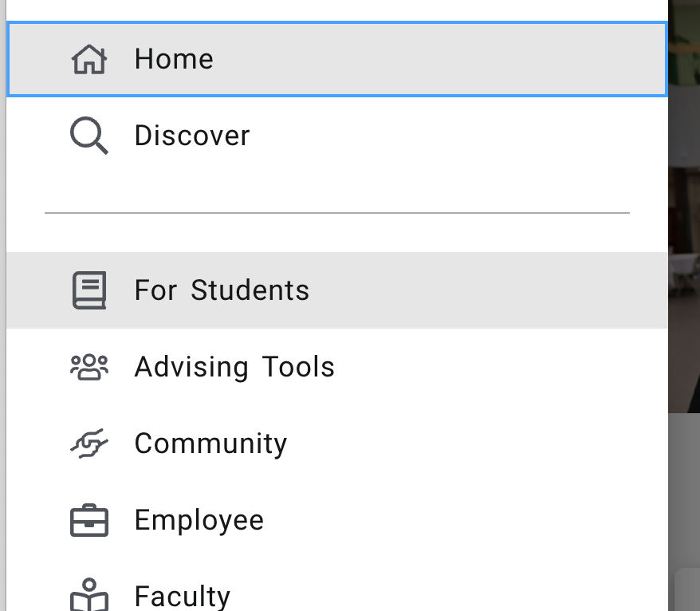Screen dimensions: 700x611
Task: Go to the For Students label
Action: [x=222, y=290]
